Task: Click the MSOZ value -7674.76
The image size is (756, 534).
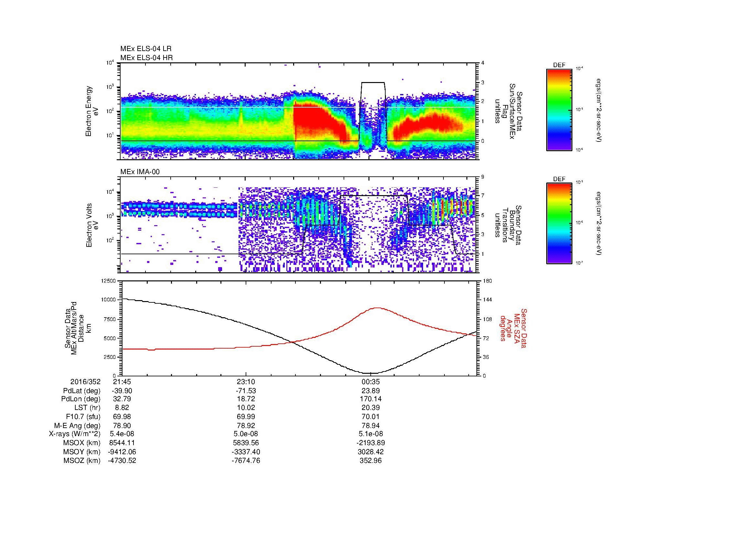Action: tap(246, 461)
